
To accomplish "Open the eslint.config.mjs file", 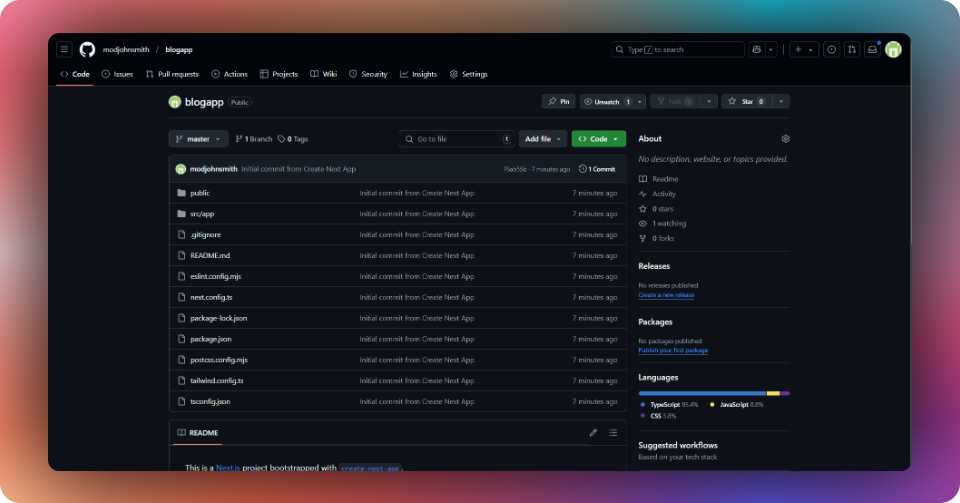I will pos(216,276).
